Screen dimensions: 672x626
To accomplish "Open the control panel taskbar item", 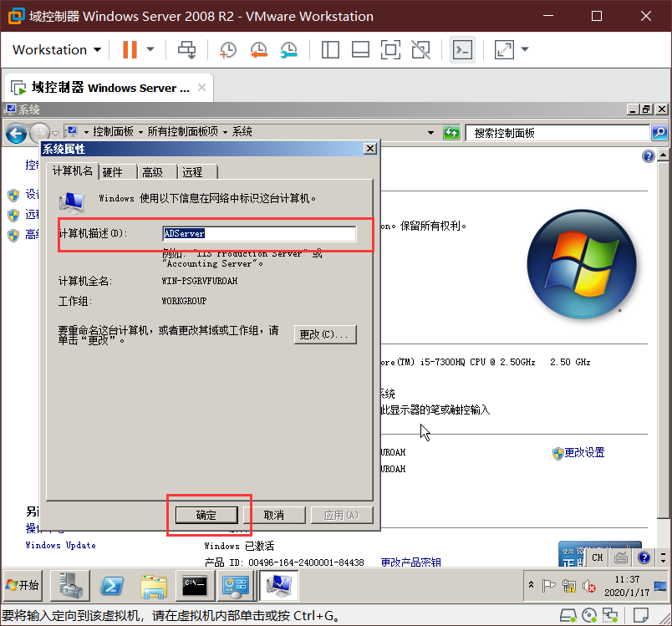I will click(x=236, y=586).
